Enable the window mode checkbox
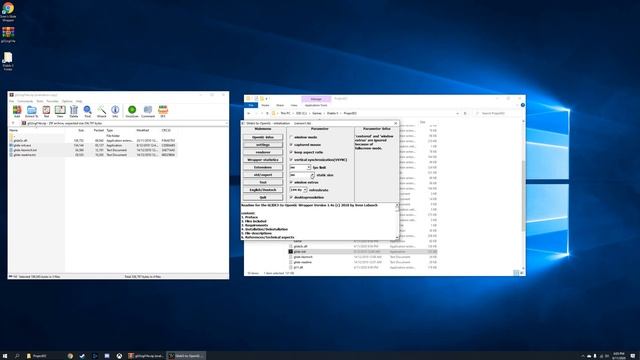This screenshot has width=640, height=360. [x=291, y=137]
